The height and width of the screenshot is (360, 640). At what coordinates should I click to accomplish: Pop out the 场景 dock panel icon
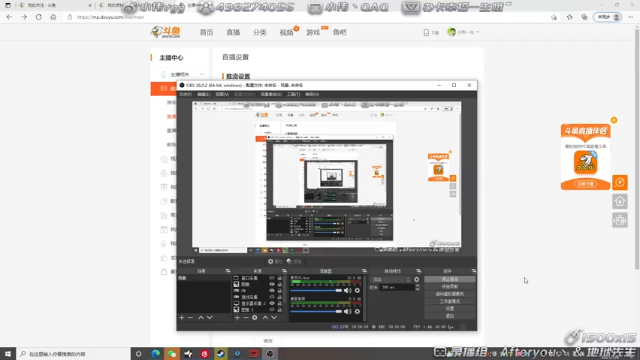point(228,271)
